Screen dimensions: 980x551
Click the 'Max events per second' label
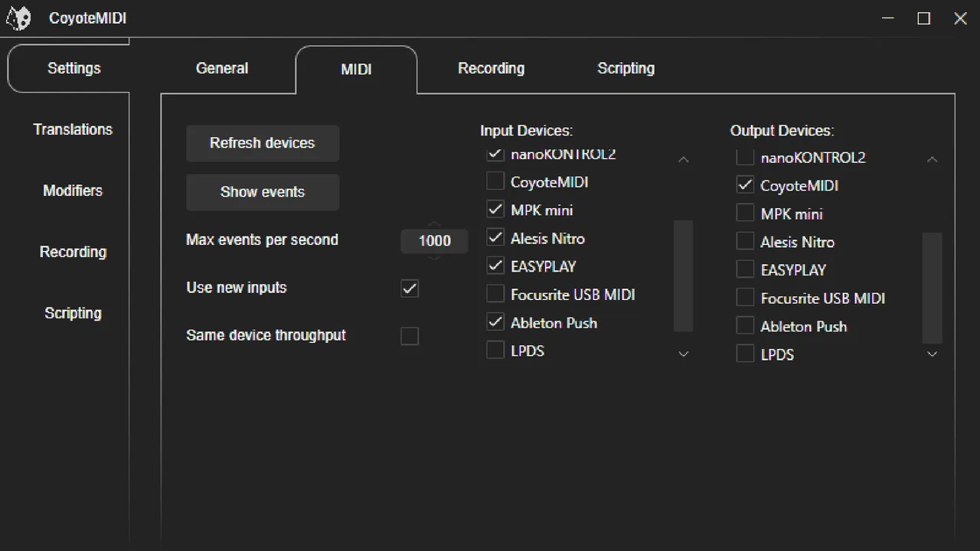tap(262, 240)
